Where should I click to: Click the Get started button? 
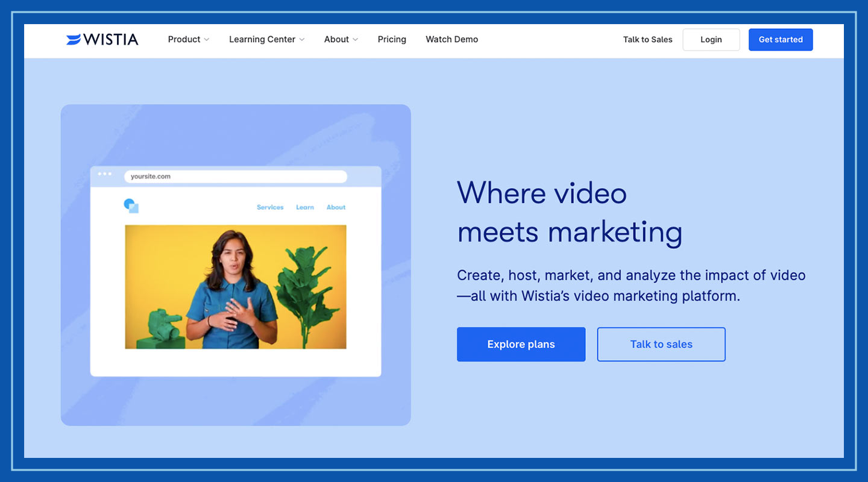point(781,39)
